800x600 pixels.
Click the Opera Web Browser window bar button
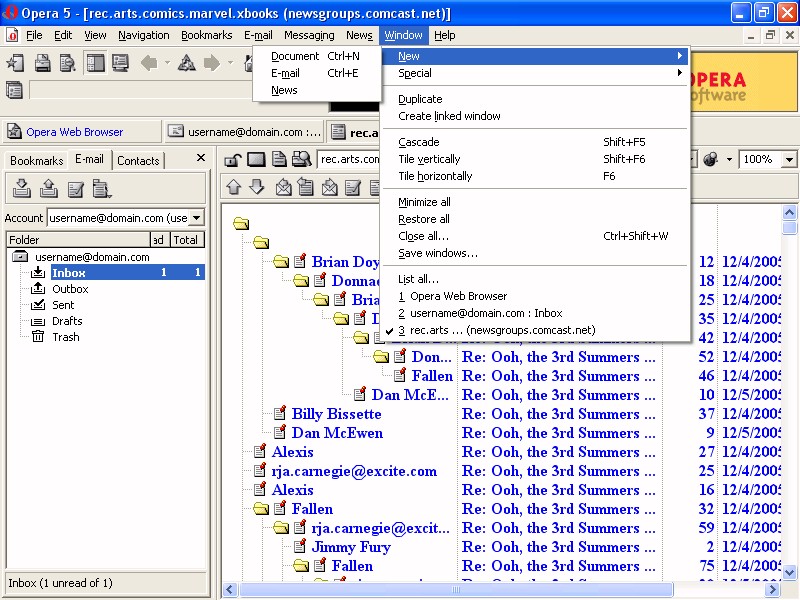click(82, 132)
